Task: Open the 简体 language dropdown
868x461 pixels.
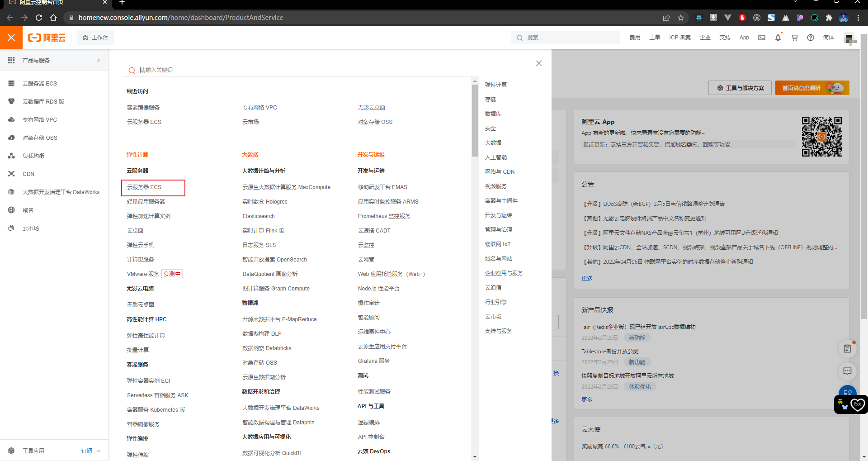Action: pos(829,38)
